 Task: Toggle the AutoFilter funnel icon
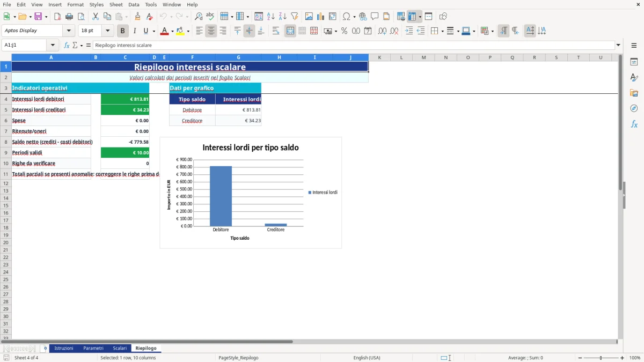click(x=295, y=17)
